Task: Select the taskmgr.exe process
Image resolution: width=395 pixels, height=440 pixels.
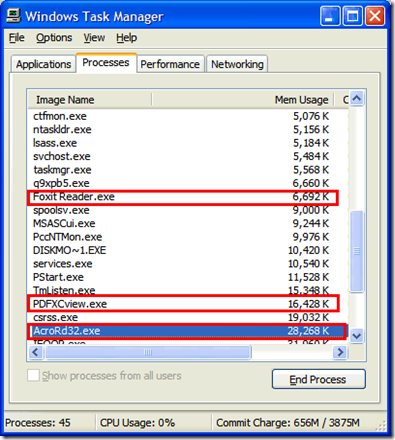Action: coord(187,170)
